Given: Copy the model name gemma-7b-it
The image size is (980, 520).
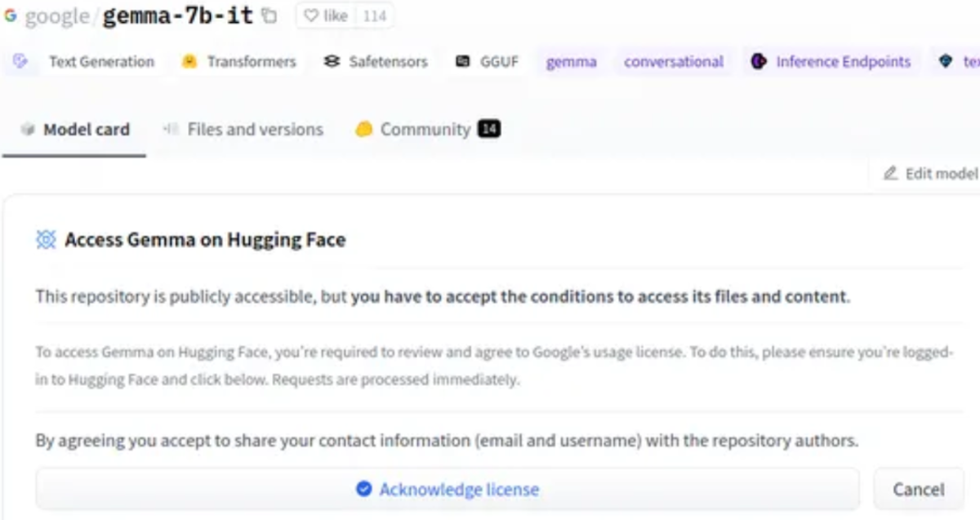Looking at the screenshot, I should (x=269, y=15).
